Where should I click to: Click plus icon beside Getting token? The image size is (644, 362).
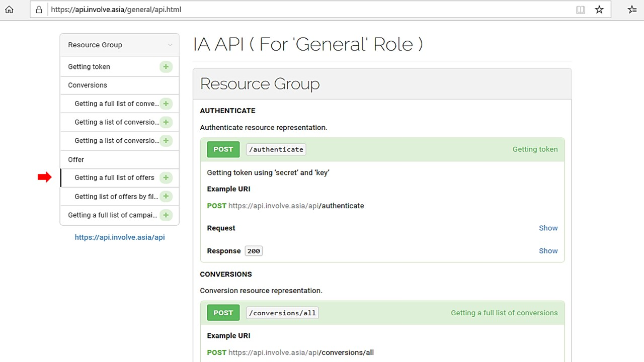166,67
